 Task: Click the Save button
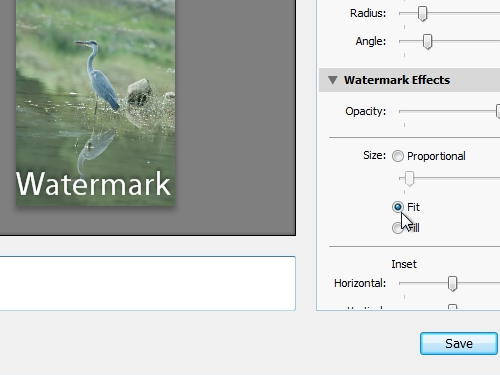(459, 343)
